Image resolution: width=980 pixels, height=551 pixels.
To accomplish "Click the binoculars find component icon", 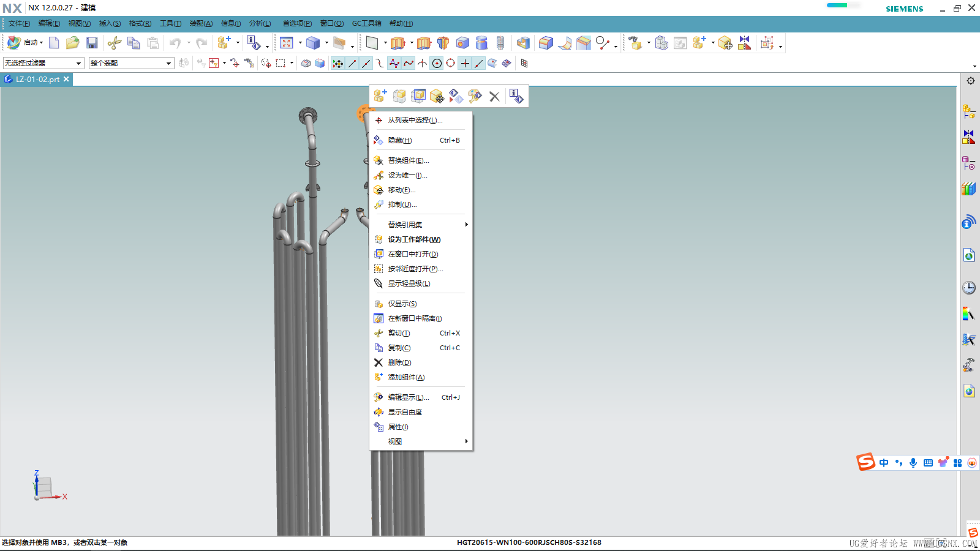I will tap(635, 43).
